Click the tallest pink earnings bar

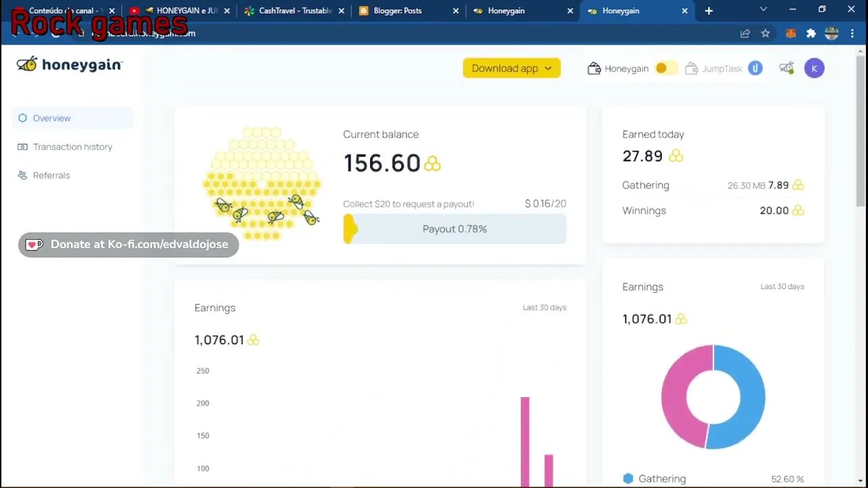[525, 441]
